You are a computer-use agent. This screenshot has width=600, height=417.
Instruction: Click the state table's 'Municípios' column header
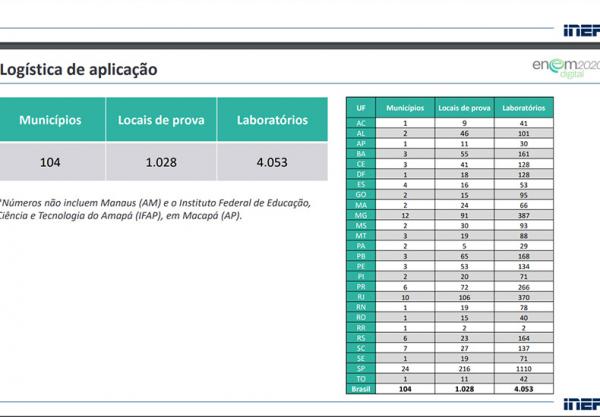[x=405, y=108]
